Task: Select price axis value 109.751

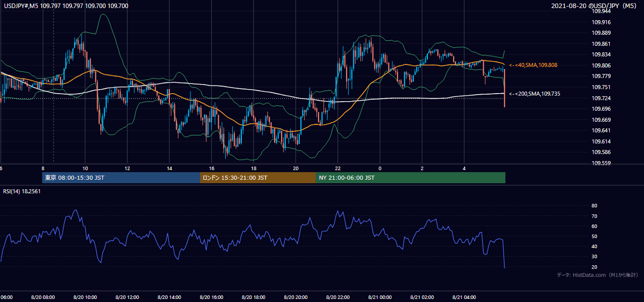Action: 602,87
